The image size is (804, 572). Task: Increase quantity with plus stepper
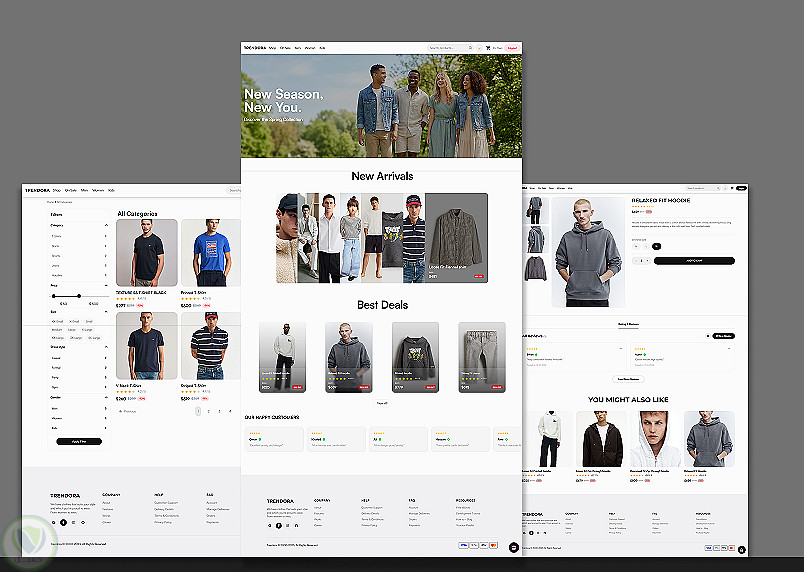(648, 261)
